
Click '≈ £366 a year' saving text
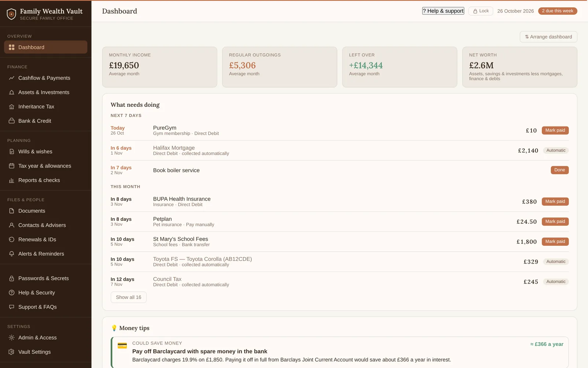(x=546, y=344)
